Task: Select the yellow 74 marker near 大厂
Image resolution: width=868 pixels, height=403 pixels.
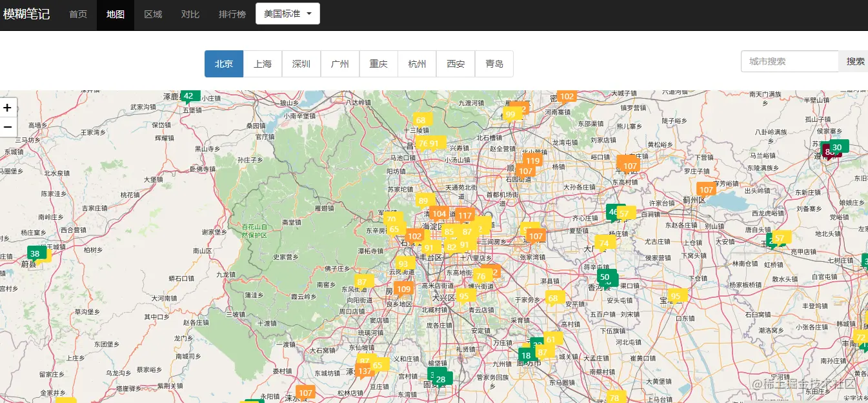Action: pos(604,243)
